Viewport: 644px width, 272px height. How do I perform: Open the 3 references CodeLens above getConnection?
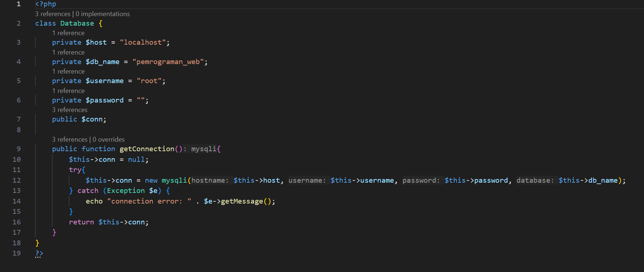coord(69,139)
